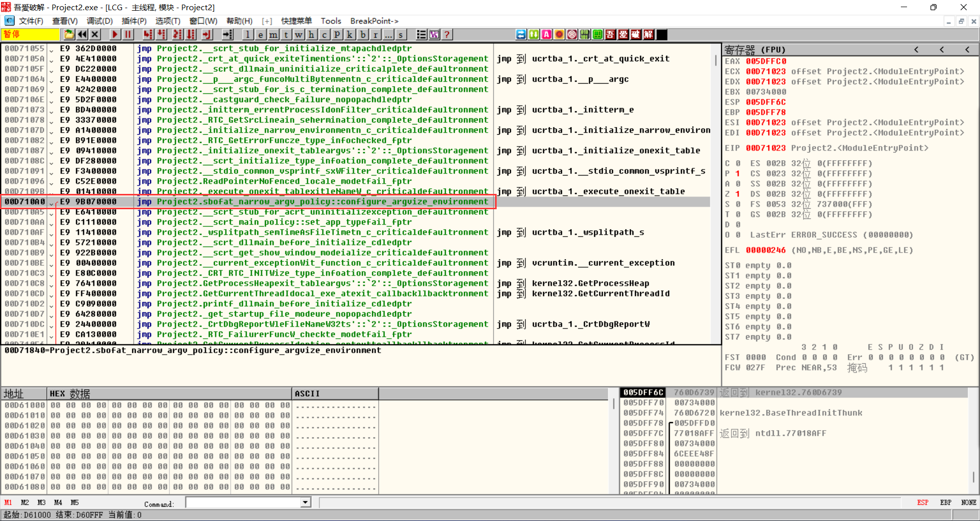Click the [+] menu bar item
980x521 pixels.
[267, 21]
